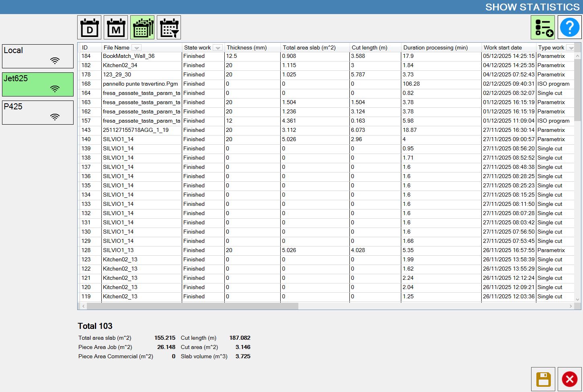Select the 251127155718AGG_1_19 row

coord(327,130)
